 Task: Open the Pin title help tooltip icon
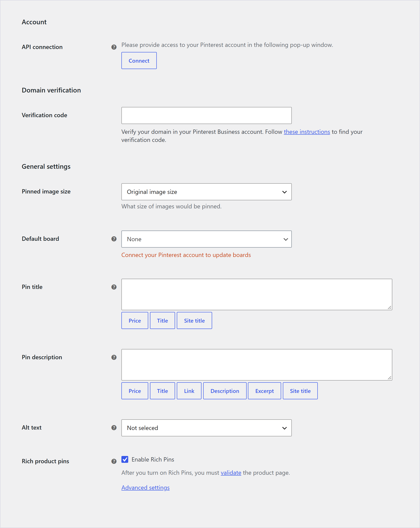[x=114, y=287]
